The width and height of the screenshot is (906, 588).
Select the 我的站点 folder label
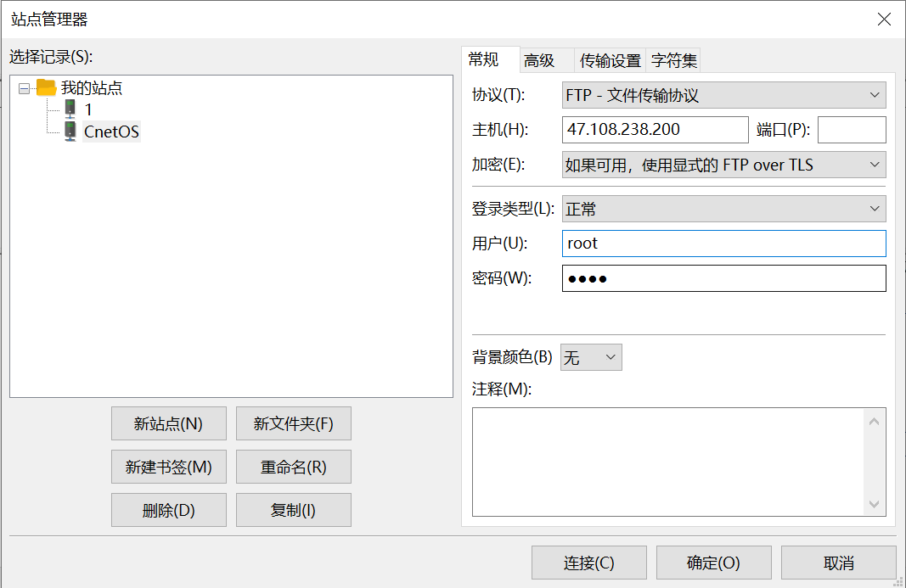coord(92,87)
